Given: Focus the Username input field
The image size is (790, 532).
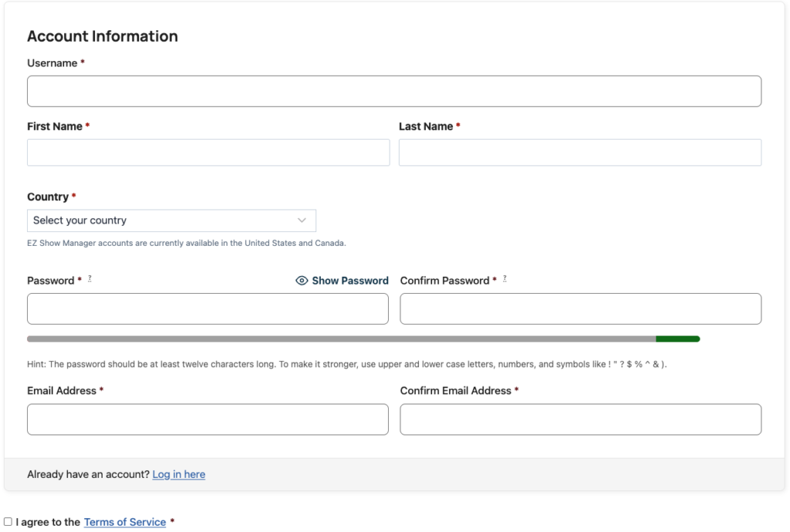Looking at the screenshot, I should coord(394,91).
